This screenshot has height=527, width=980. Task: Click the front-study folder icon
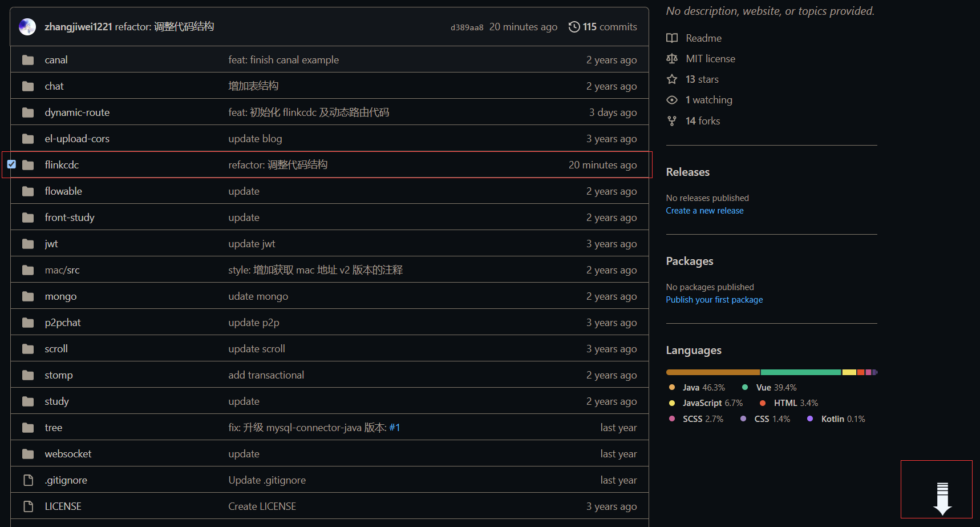coord(28,218)
